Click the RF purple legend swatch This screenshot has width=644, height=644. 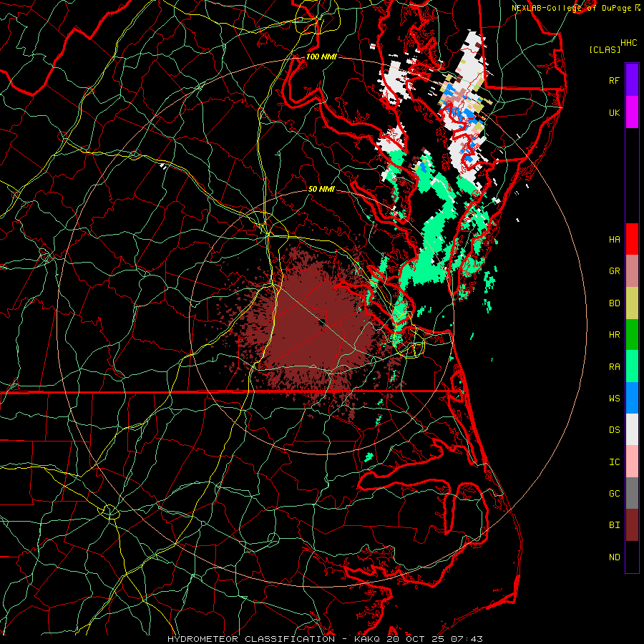632,79
